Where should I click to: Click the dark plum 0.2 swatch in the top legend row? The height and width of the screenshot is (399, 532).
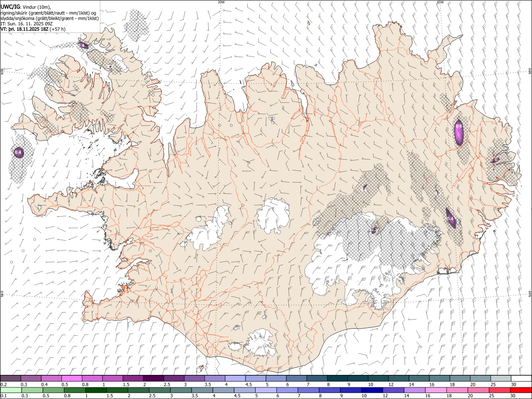10,379
